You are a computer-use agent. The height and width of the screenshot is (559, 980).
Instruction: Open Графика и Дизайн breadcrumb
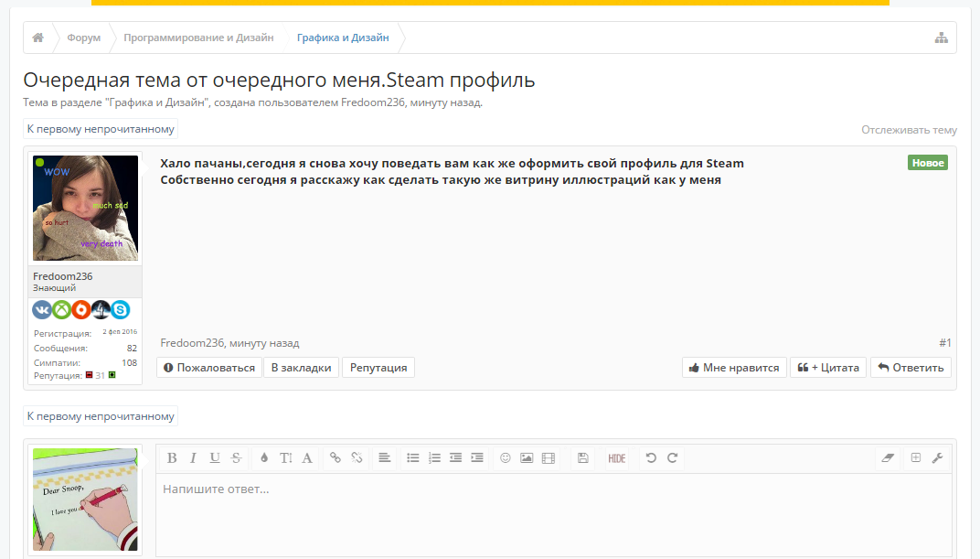[x=343, y=38]
